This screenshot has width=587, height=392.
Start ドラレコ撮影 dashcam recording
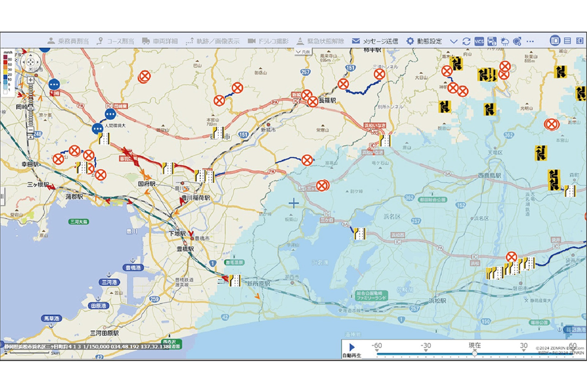coord(268,41)
